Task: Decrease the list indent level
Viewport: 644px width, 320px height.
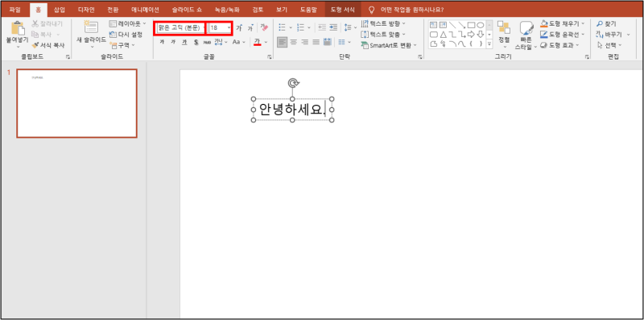Action: (322, 27)
